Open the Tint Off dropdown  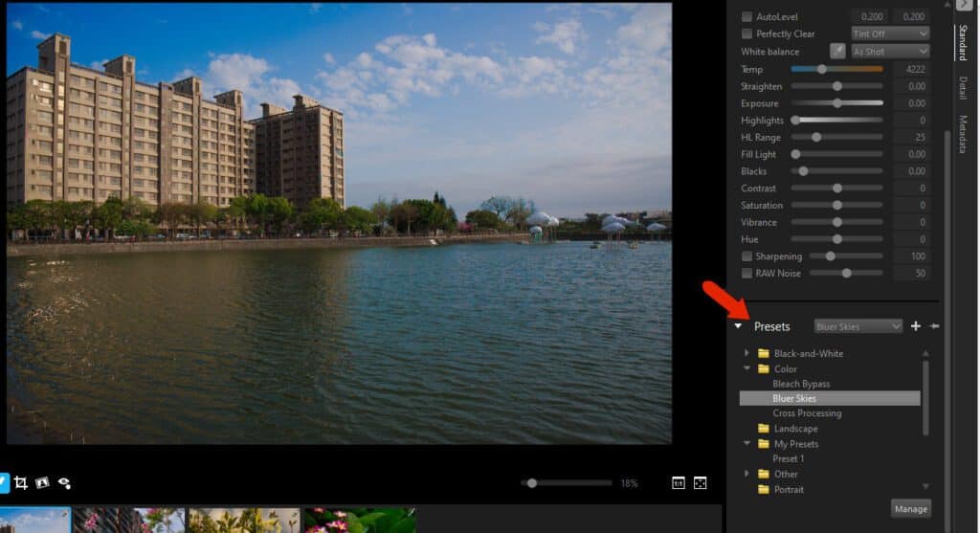pyautogui.click(x=890, y=34)
